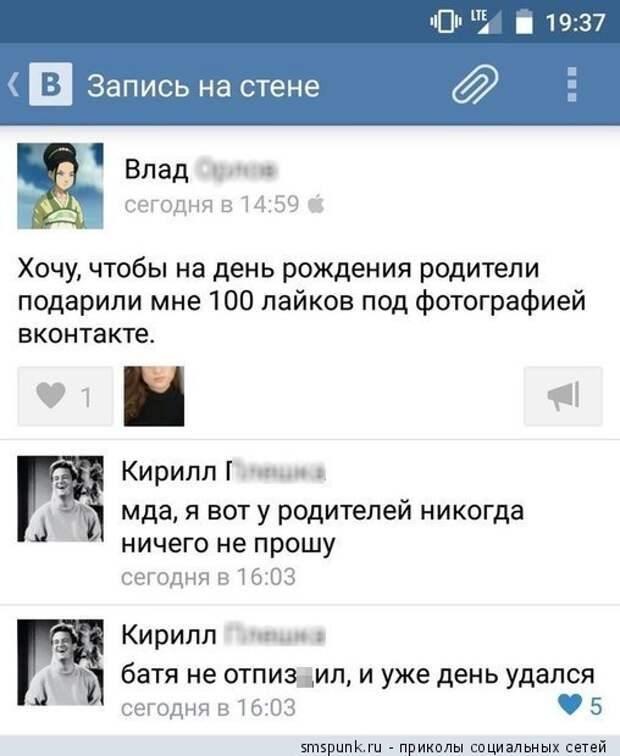Tap avatar of first Кирилл comment

[x=60, y=499]
